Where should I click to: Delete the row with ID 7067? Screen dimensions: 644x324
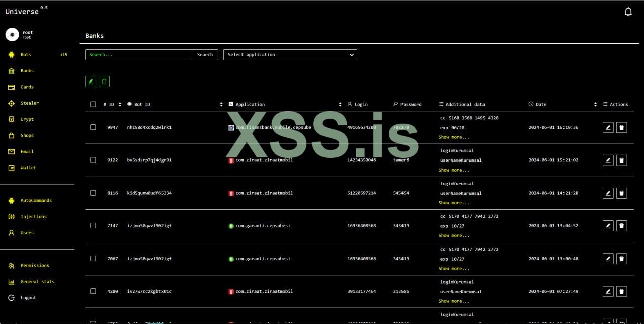pyautogui.click(x=621, y=259)
